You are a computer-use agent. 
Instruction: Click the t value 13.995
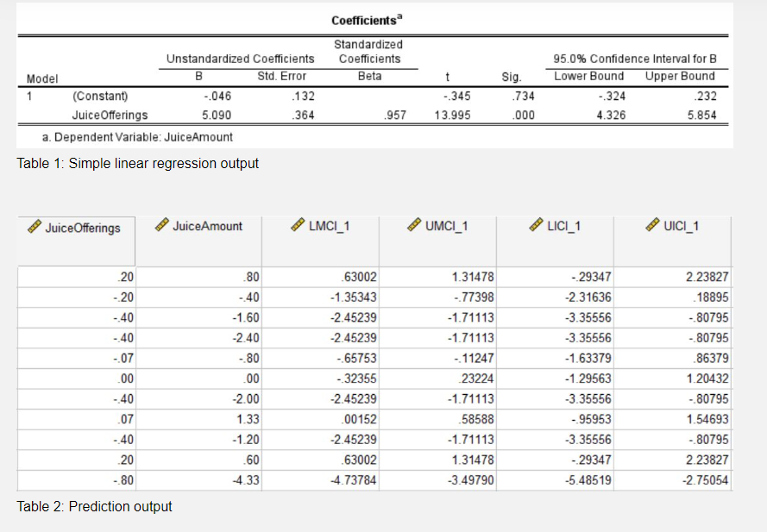[x=452, y=115]
